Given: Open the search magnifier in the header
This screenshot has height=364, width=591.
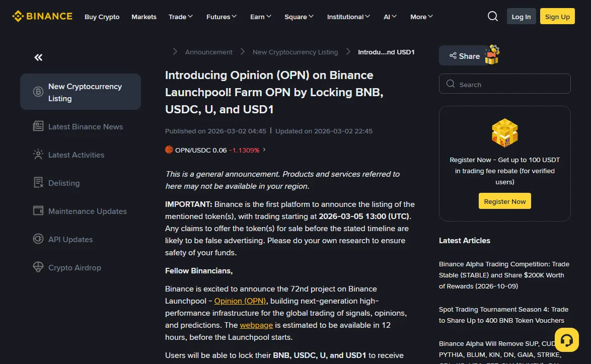Looking at the screenshot, I should (x=493, y=16).
